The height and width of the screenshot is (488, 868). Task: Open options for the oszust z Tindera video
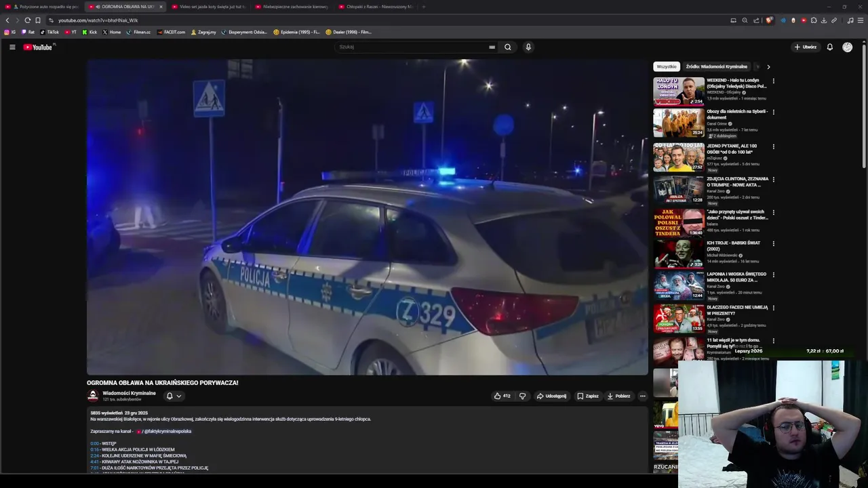[773, 212]
